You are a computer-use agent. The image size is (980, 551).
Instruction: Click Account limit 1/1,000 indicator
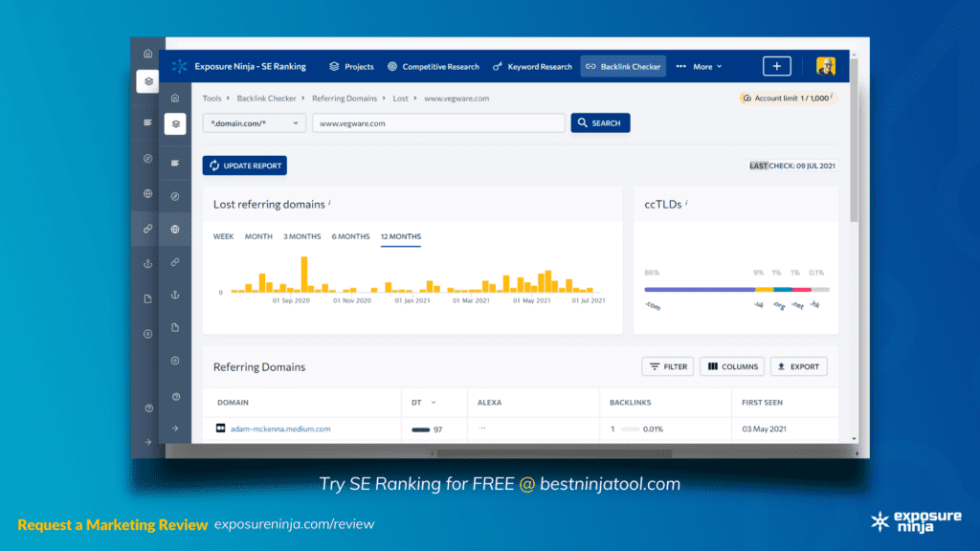coord(789,99)
